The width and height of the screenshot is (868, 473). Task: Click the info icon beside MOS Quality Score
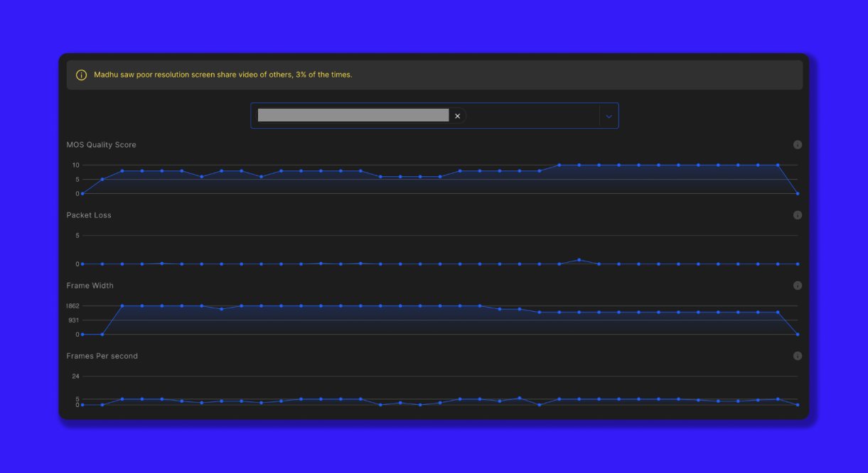point(797,145)
